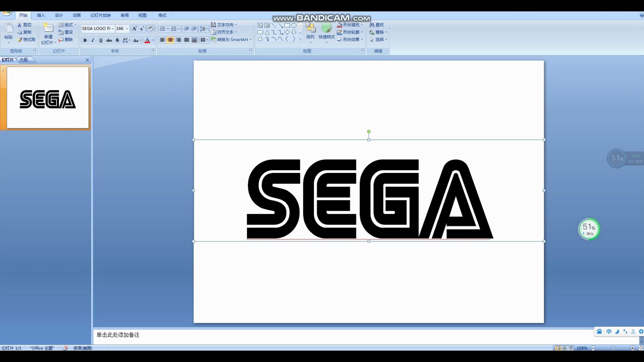Click the notes field 单击此处添加备注
The height and width of the screenshot is (362, 644).
[x=118, y=335]
